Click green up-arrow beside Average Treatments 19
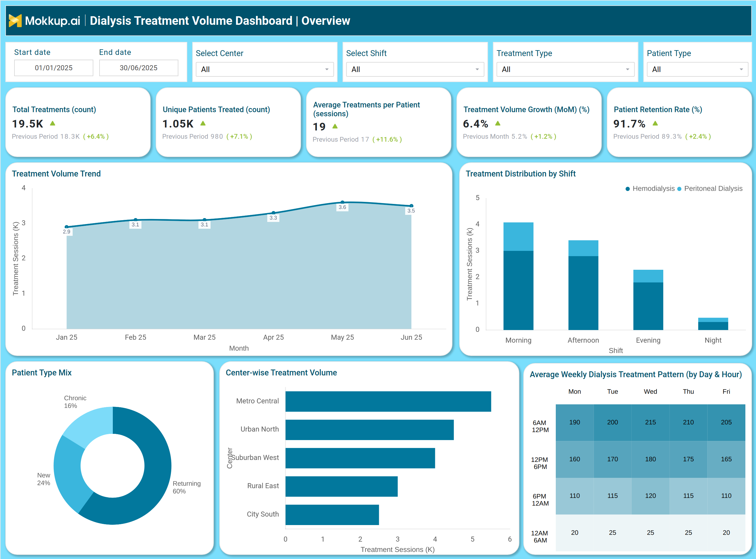This screenshot has height=559, width=756. click(335, 126)
